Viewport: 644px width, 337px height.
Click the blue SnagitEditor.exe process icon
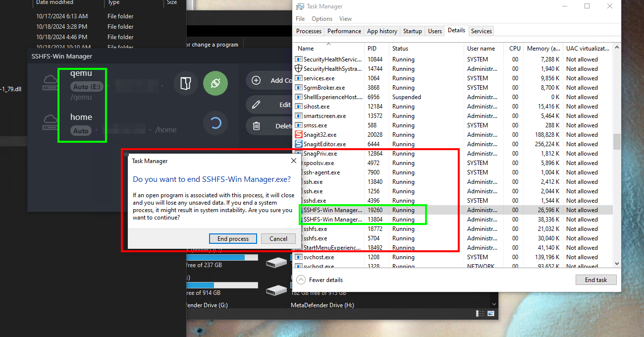click(x=299, y=144)
